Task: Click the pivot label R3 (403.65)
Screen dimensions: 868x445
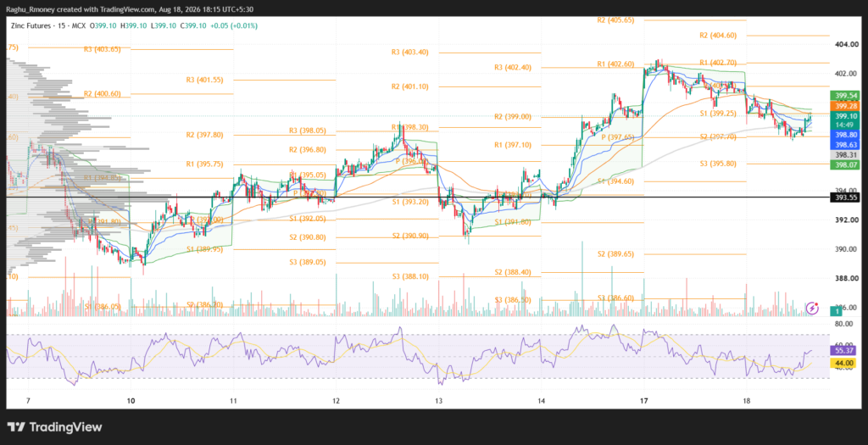Action: point(103,49)
